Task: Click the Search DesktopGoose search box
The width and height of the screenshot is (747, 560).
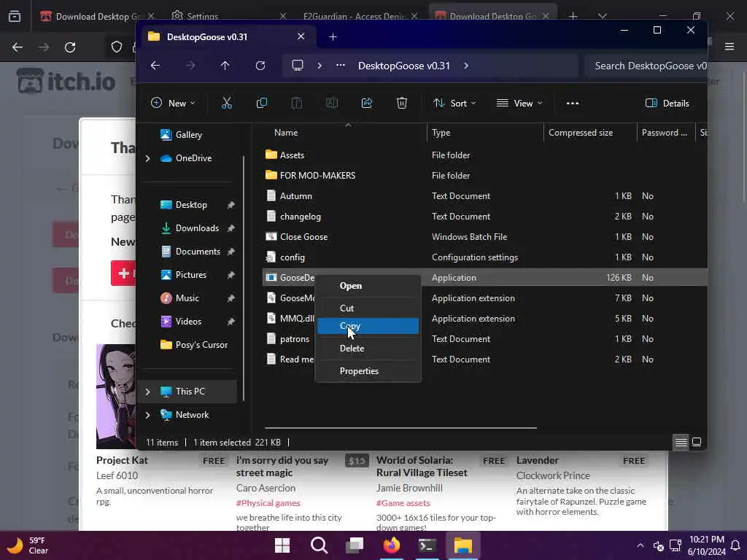Action: pos(646,66)
